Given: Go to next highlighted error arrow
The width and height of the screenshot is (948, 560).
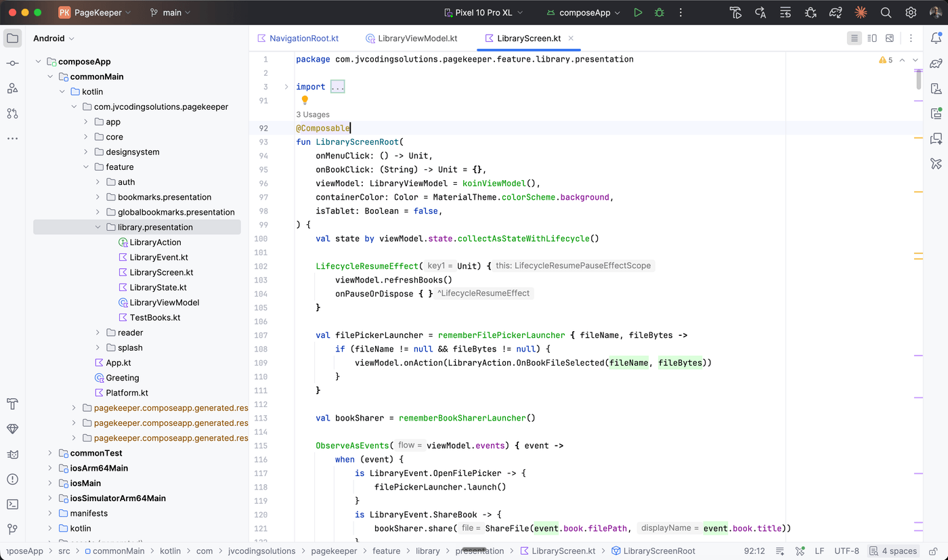Looking at the screenshot, I should tap(916, 60).
